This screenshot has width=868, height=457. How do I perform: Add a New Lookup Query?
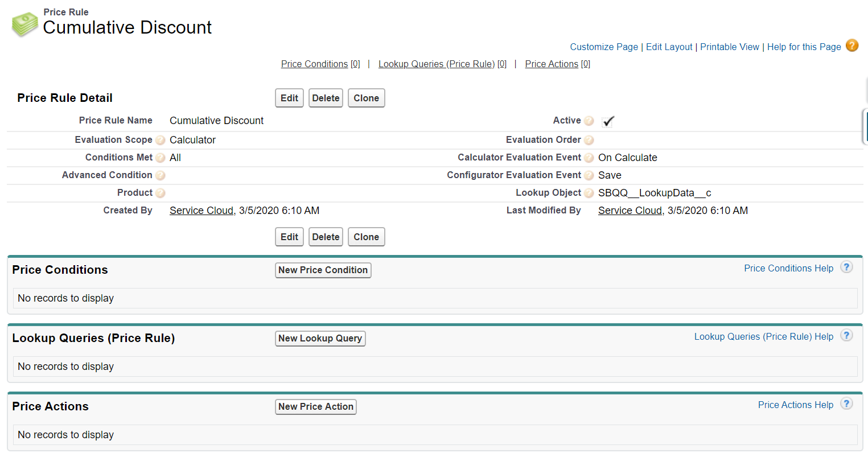(320, 338)
